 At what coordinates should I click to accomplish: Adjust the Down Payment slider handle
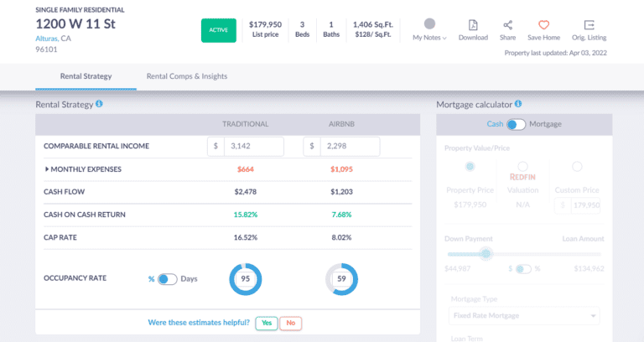tap(486, 253)
